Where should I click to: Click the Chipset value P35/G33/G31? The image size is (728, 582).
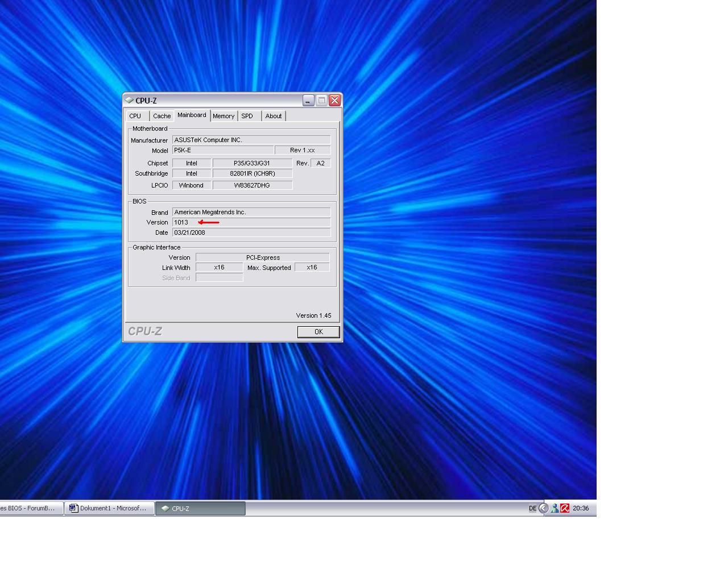[x=252, y=163]
